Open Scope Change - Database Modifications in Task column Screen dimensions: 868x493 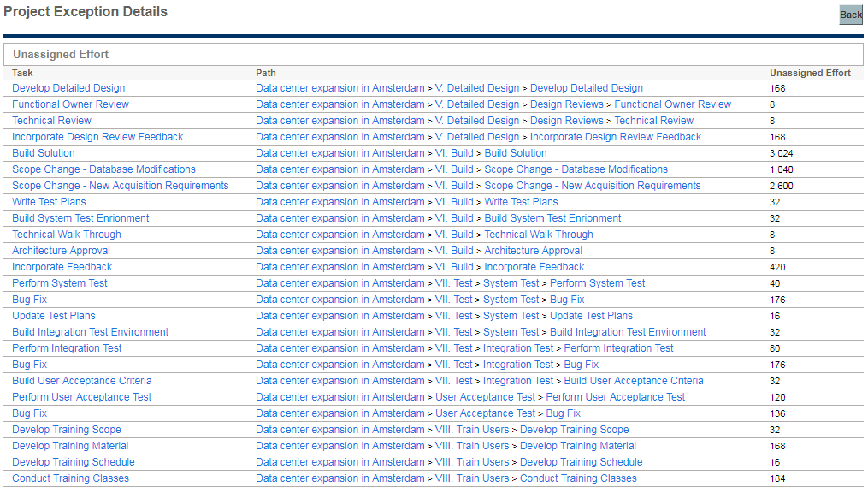tap(103, 169)
